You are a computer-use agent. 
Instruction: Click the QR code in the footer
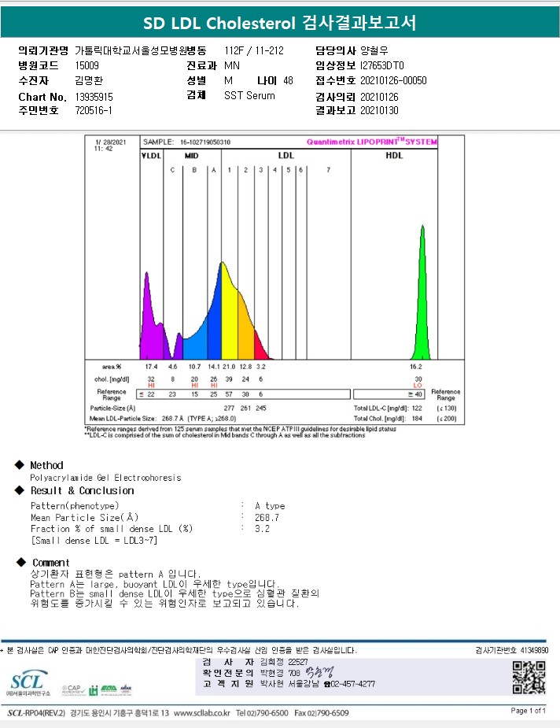[529, 678]
